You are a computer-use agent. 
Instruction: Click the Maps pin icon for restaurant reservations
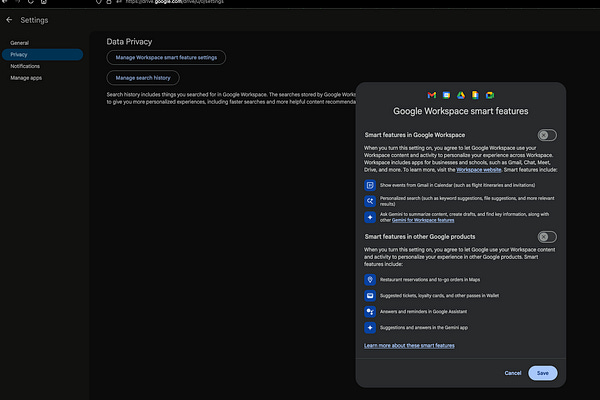(x=370, y=279)
